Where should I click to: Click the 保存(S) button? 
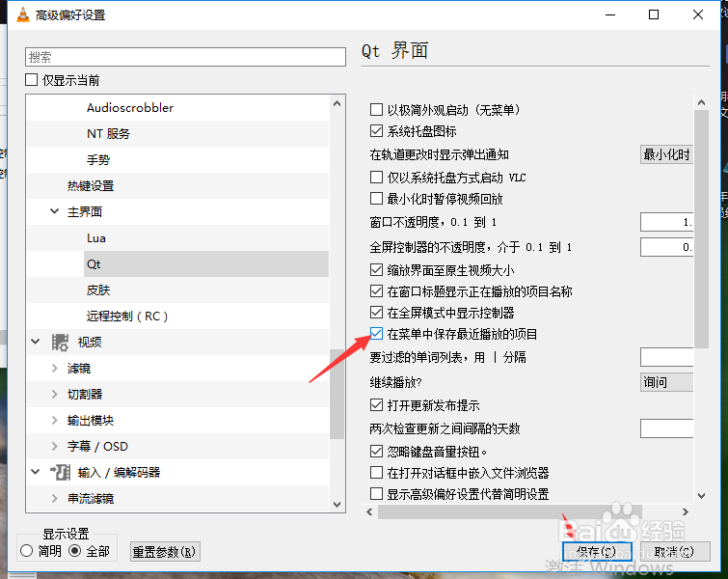pyautogui.click(x=597, y=552)
